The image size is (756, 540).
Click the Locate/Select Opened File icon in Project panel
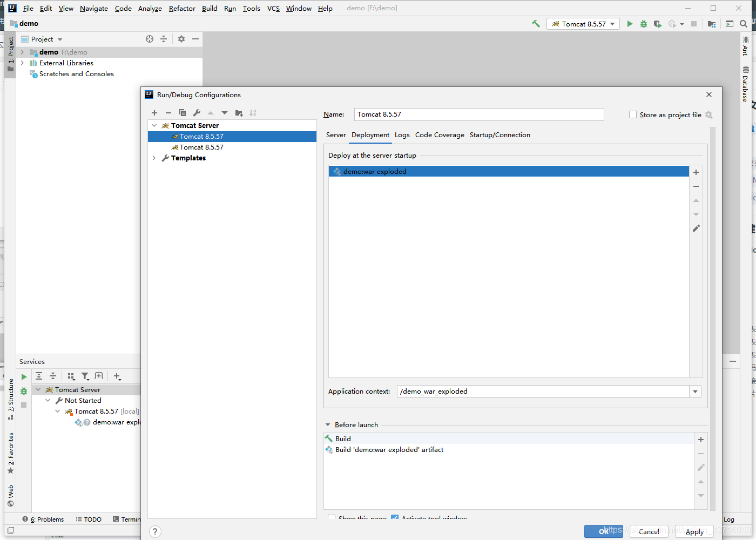tap(150, 39)
